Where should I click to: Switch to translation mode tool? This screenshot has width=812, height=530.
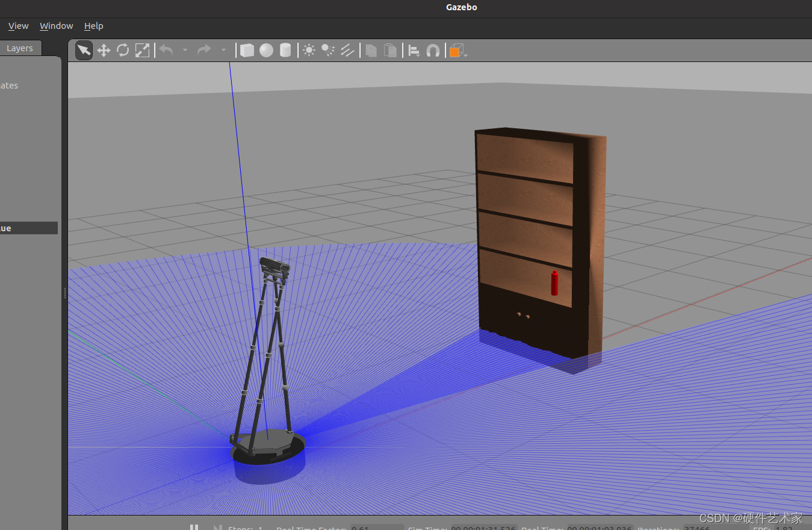click(x=104, y=51)
